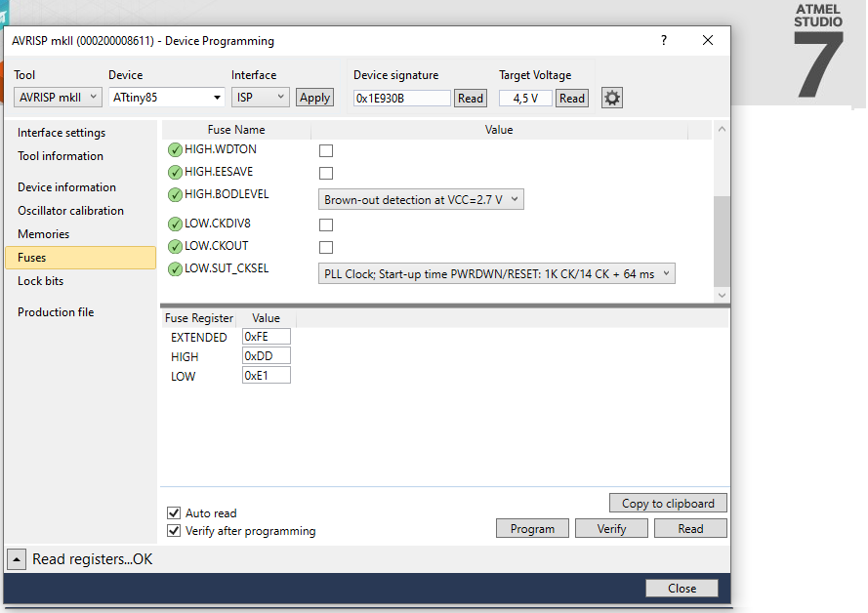Click the Fuse Name column header

pyautogui.click(x=236, y=130)
